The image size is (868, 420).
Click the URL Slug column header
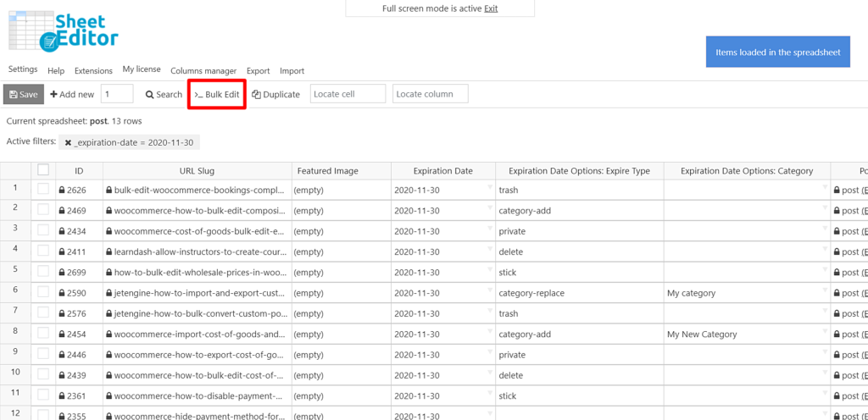197,171
